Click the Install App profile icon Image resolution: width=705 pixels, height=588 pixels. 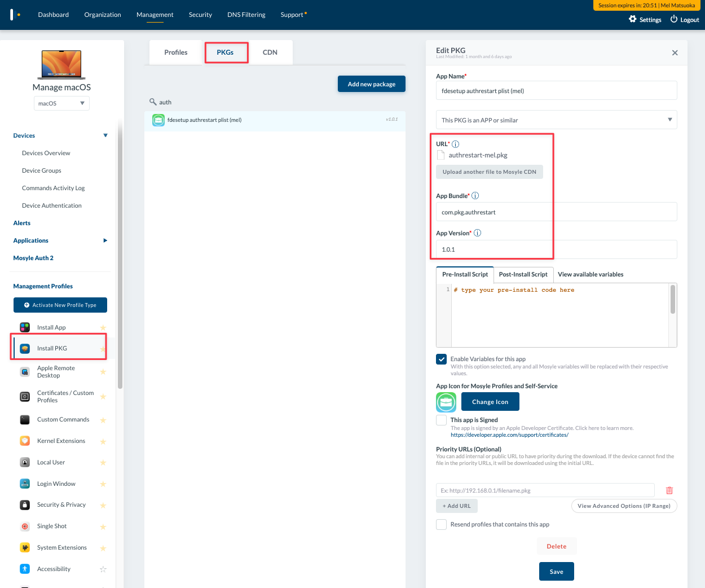[25, 327]
